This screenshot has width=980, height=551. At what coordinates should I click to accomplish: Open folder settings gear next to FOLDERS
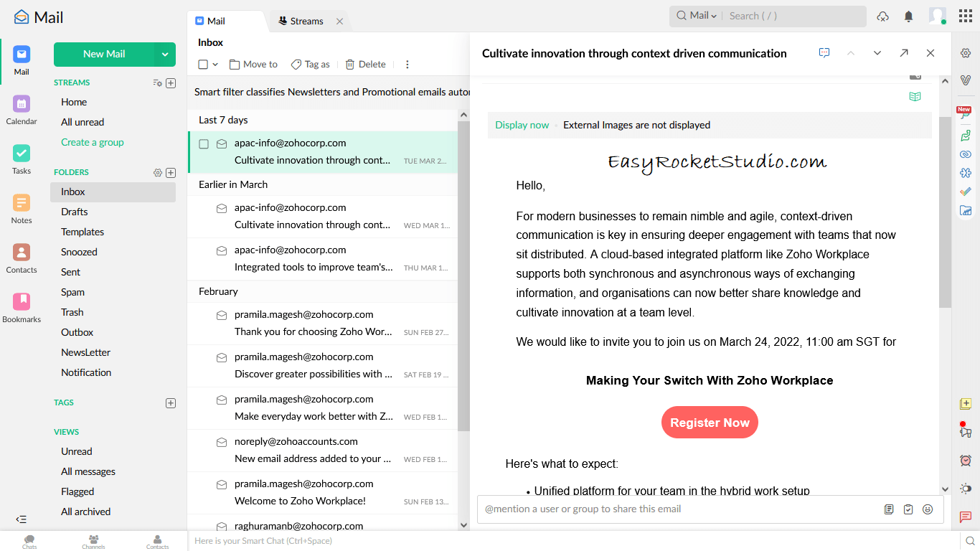tap(158, 172)
